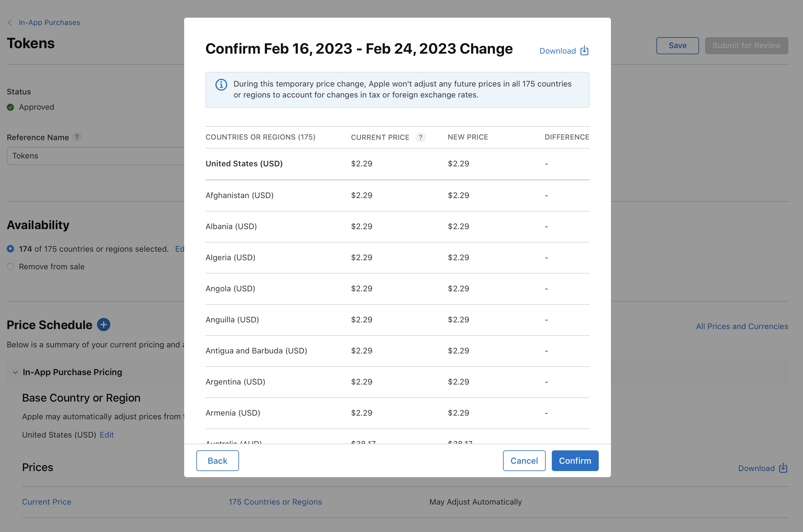Click the Download icon next to Prices
The width and height of the screenshot is (803, 532).
tap(783, 468)
